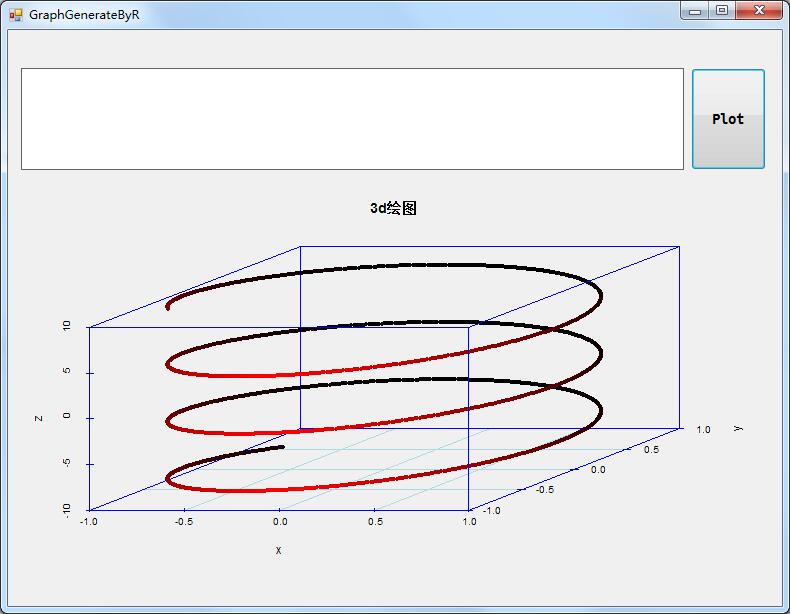Maximize the GraphGenerateByR window

click(722, 11)
